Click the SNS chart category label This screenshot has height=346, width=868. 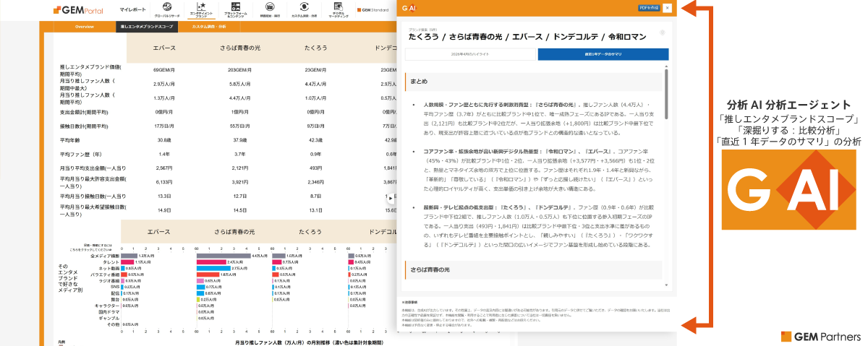coord(114,287)
